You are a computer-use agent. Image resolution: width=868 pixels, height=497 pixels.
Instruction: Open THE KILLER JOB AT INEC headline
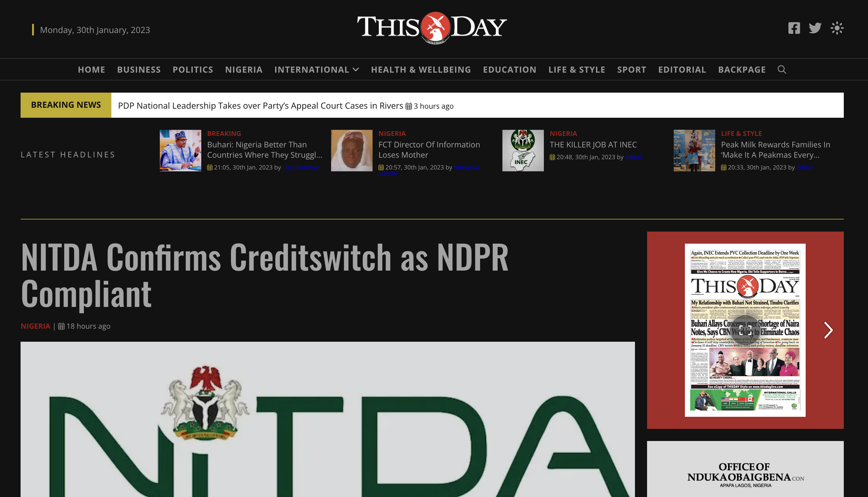tap(593, 144)
